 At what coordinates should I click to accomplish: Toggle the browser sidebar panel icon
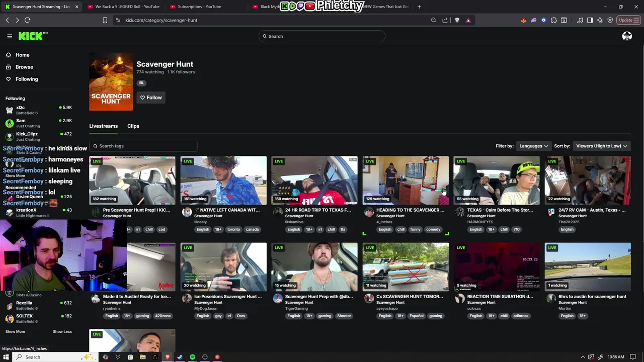tap(590, 20)
